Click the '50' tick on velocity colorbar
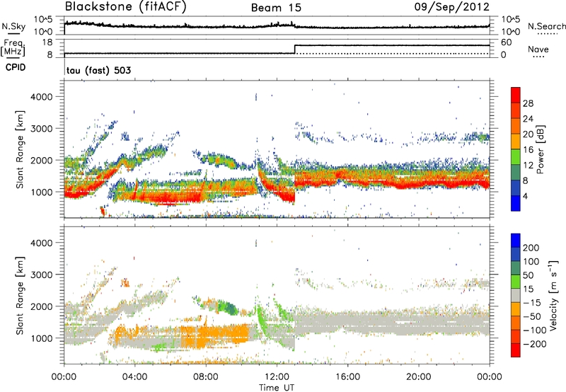This screenshot has height=392, width=566. 528,275
